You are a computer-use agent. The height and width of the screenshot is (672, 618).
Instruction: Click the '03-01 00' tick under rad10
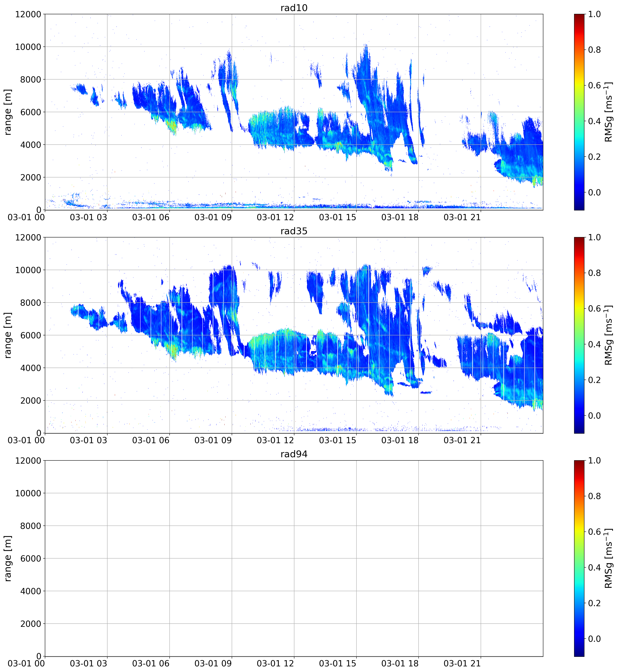click(x=26, y=217)
